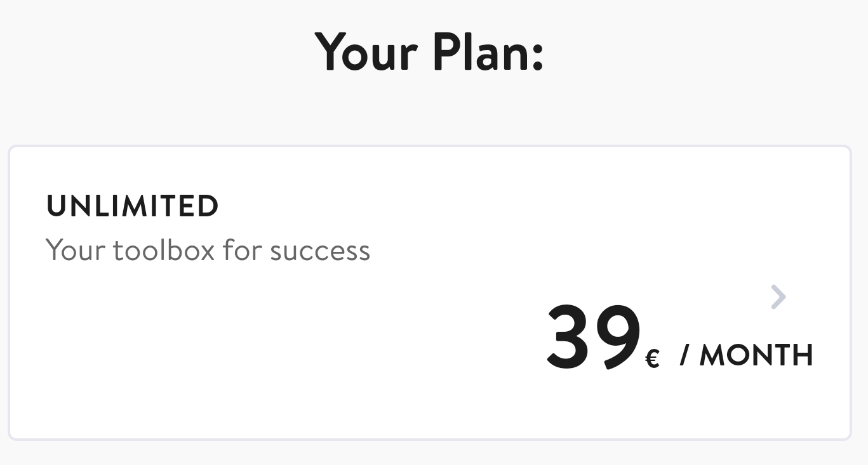Image resolution: width=868 pixels, height=465 pixels.
Task: Expand plan details via the gray chevron
Action: (778, 297)
